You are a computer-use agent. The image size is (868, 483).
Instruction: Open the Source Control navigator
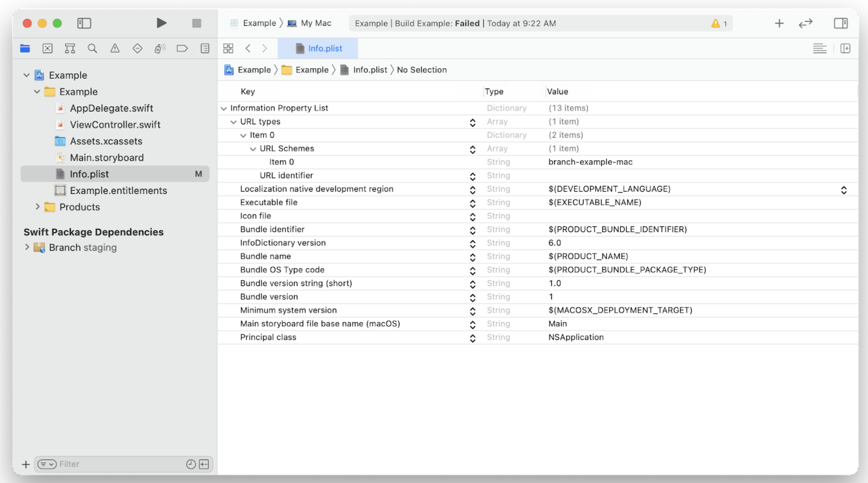pyautogui.click(x=47, y=48)
